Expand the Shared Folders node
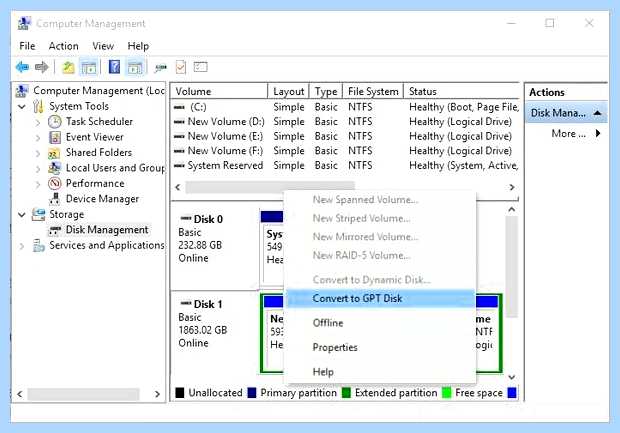 (x=38, y=153)
